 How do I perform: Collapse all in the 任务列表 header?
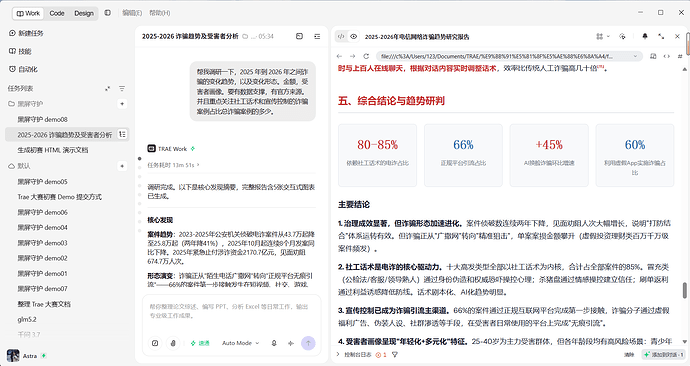[x=107, y=88]
